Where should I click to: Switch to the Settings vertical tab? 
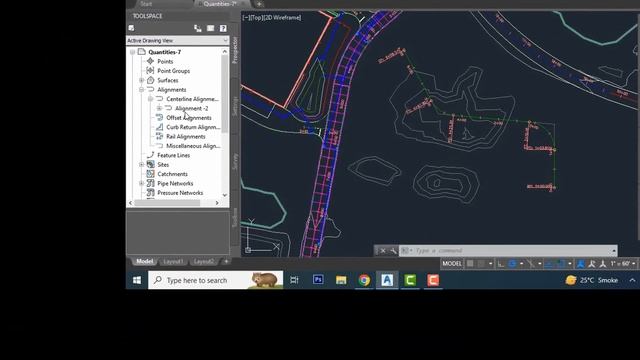(235, 106)
